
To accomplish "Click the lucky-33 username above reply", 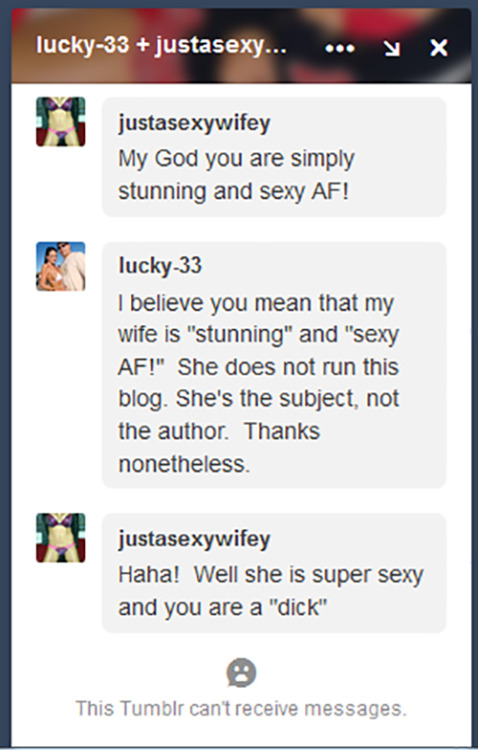I will point(160,266).
